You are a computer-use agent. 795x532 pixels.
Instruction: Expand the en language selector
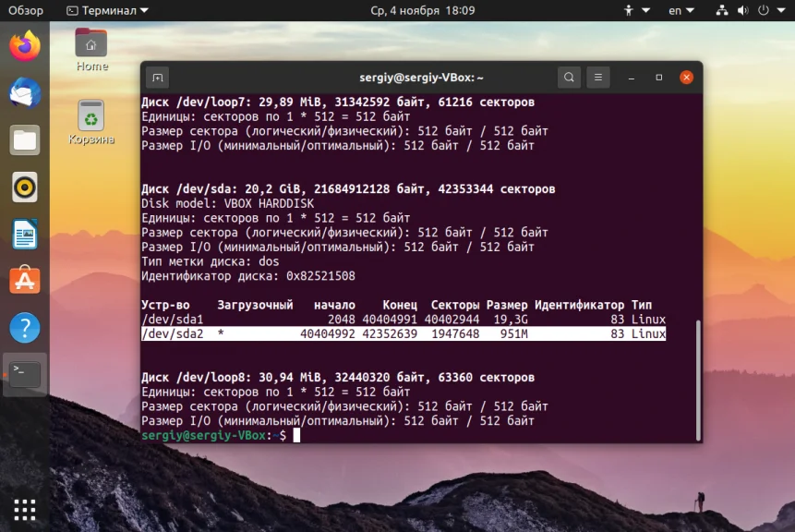pos(681,10)
